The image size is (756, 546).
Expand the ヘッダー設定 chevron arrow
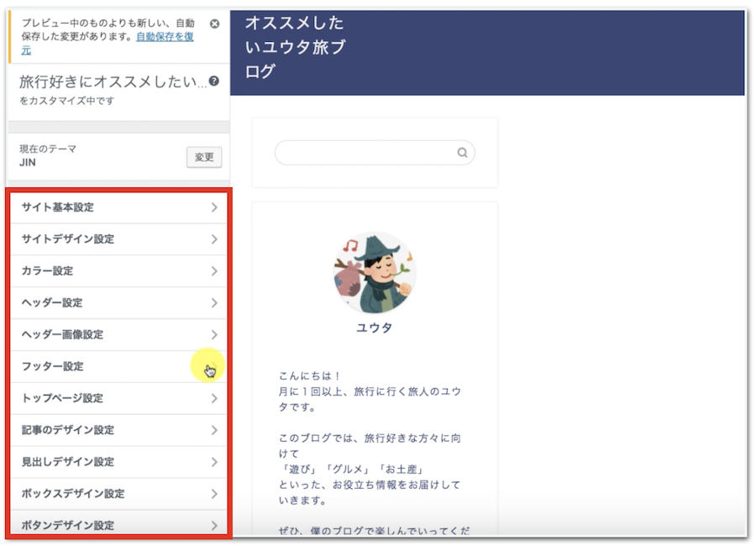pyautogui.click(x=214, y=303)
